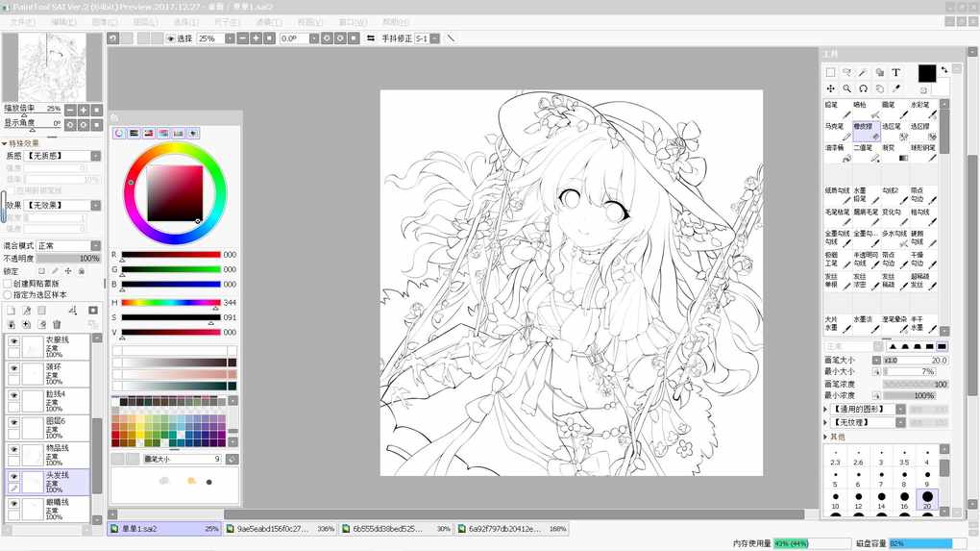This screenshot has width=980, height=551.
Task: Collapse the 特殊效果 section
Action: 5,143
